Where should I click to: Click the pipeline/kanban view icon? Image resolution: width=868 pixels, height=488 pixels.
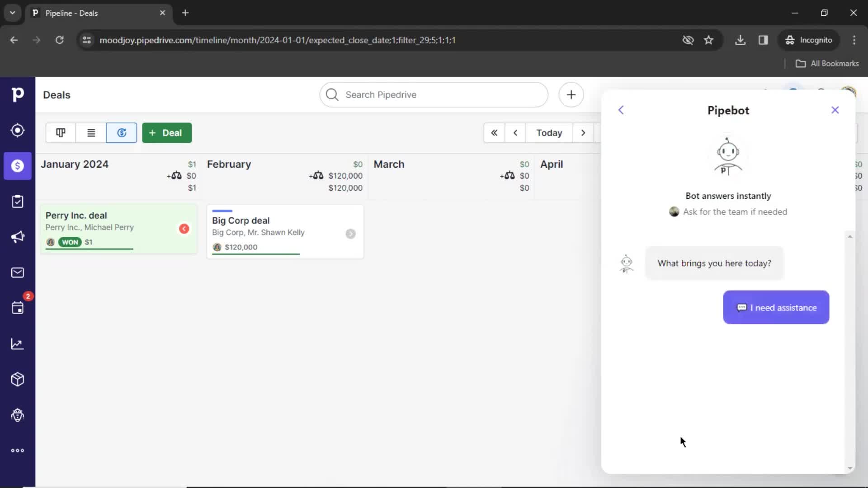(61, 132)
